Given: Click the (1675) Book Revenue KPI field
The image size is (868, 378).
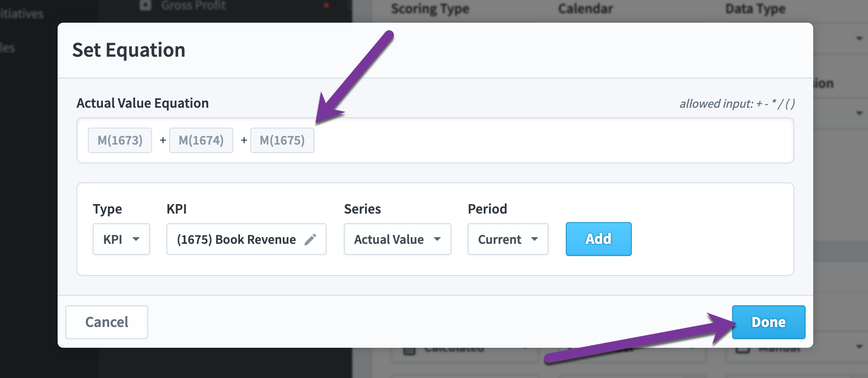Looking at the screenshot, I should pyautogui.click(x=247, y=239).
